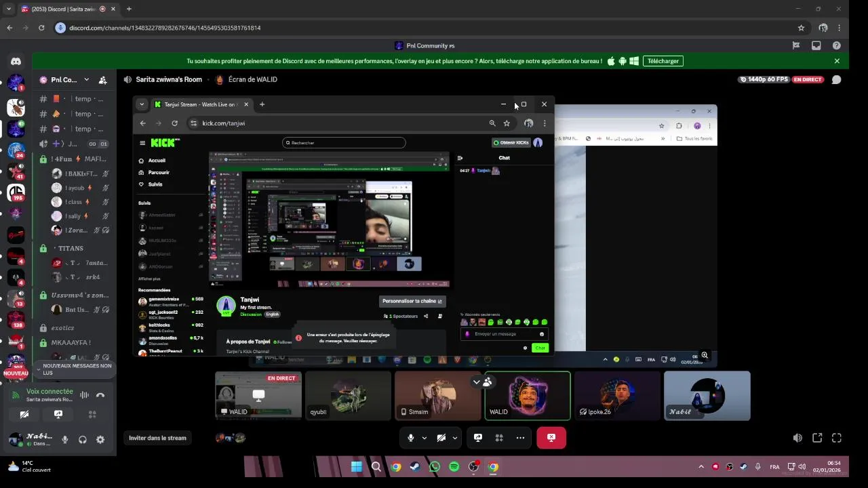The width and height of the screenshot is (868, 488).
Task: Toggle camera button in the sidebar voice panel
Action: tap(24, 414)
